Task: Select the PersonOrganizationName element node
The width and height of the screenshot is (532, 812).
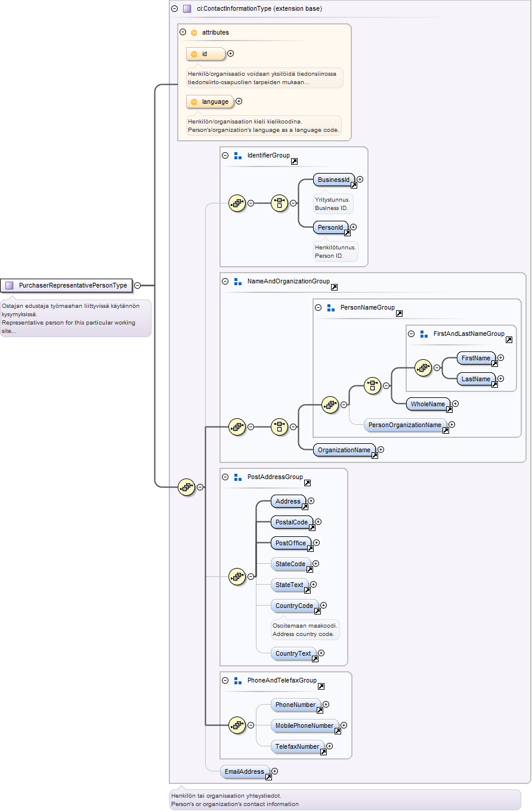Action: click(406, 425)
